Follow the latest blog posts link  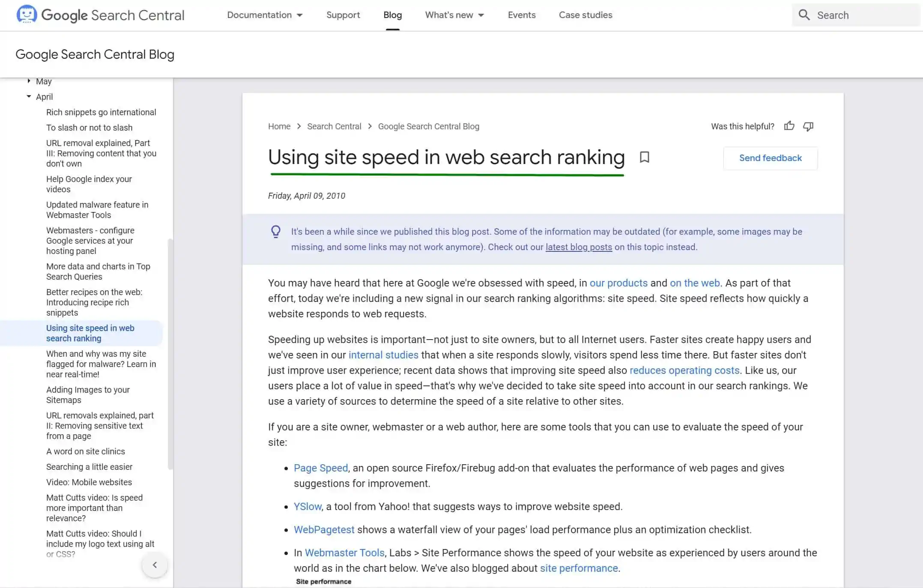579,247
